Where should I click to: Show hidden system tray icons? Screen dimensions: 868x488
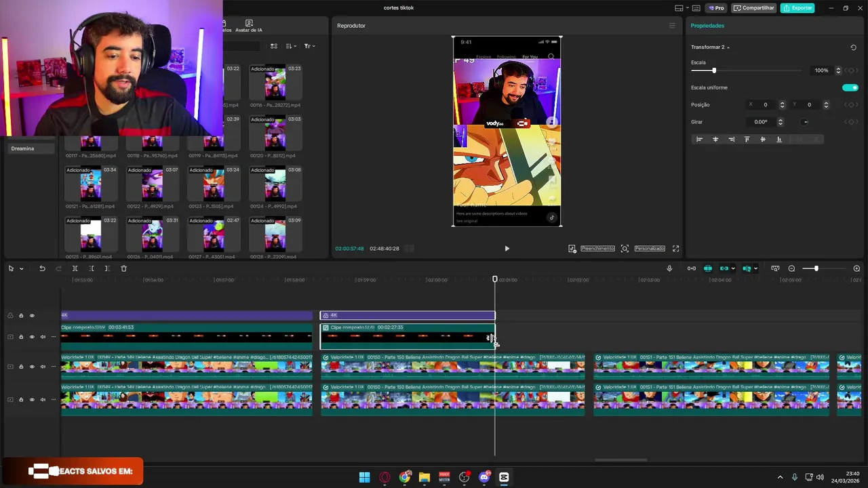point(780,477)
